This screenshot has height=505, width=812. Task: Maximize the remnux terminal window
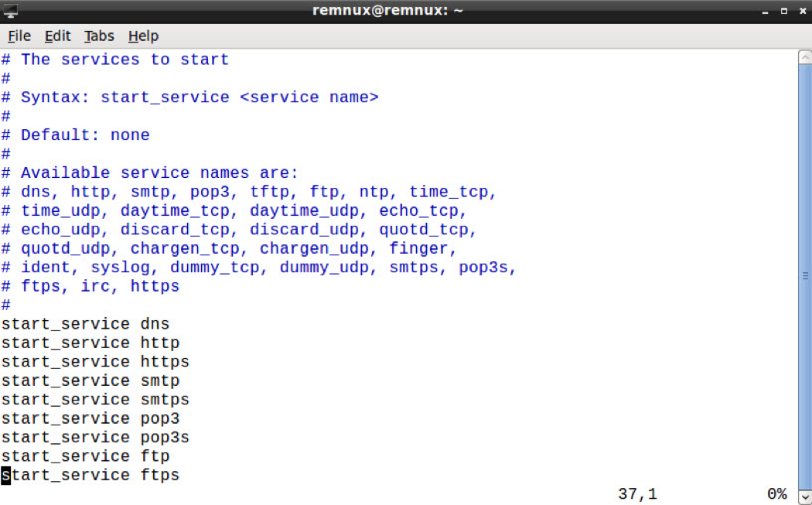pyautogui.click(x=783, y=12)
